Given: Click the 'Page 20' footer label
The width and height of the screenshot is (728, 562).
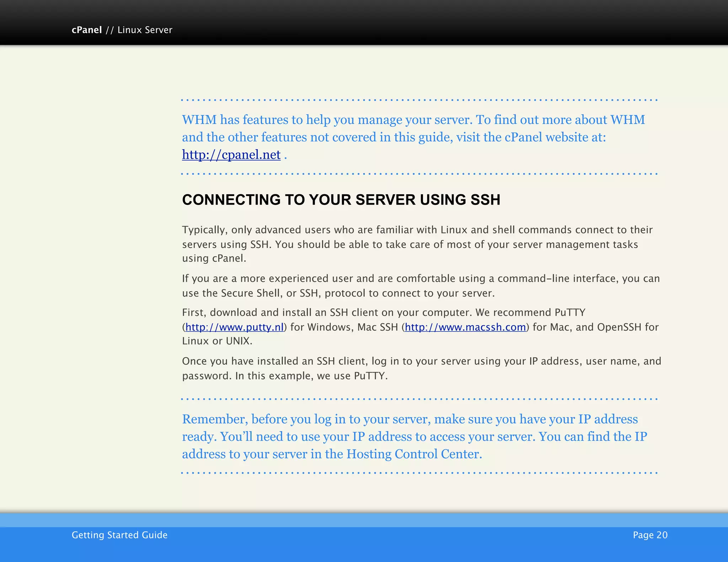Looking at the screenshot, I should click(x=650, y=535).
